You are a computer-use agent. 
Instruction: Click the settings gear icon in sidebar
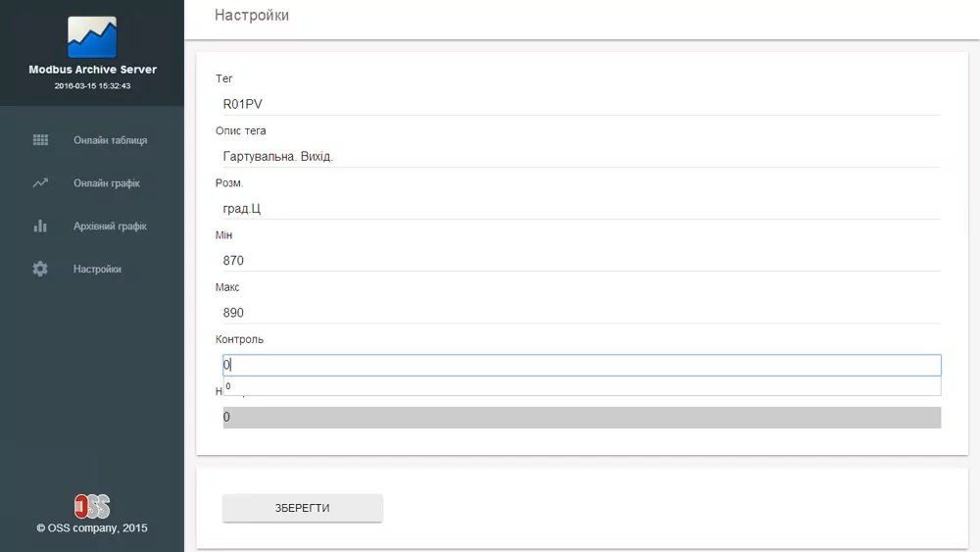[x=40, y=269]
